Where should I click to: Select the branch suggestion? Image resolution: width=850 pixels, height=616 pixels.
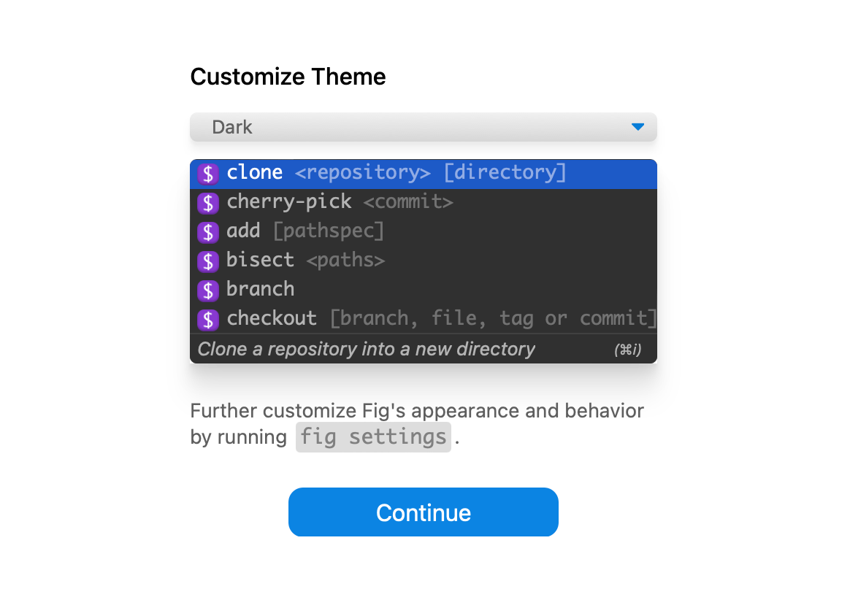424,291
